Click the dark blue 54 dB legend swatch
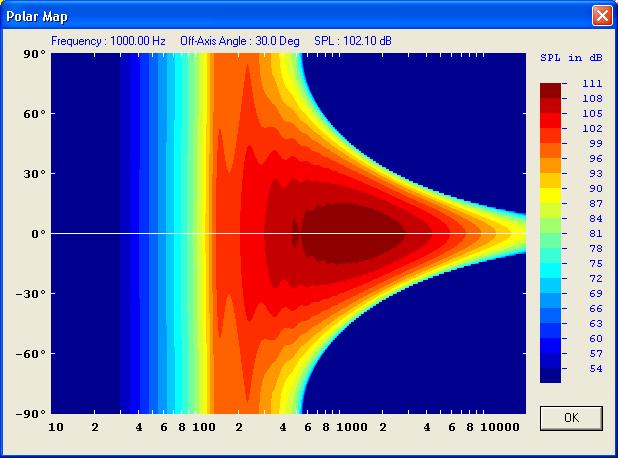This screenshot has width=618, height=458. click(550, 375)
